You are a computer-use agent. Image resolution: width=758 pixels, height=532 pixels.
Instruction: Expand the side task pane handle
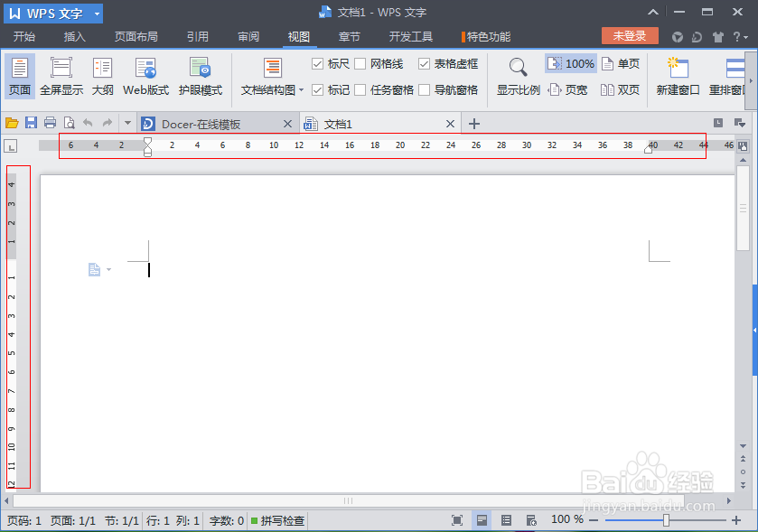(754, 330)
